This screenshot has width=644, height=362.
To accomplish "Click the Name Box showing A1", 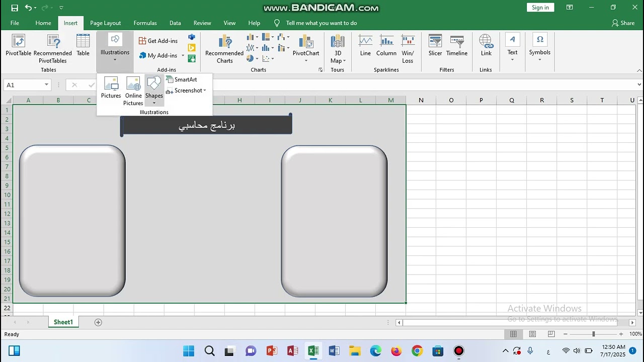I will (27, 85).
